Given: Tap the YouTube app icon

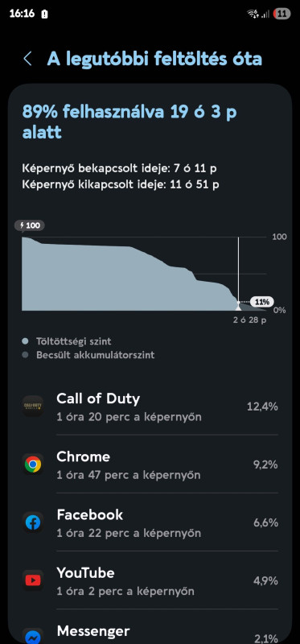Looking at the screenshot, I should click(33, 580).
